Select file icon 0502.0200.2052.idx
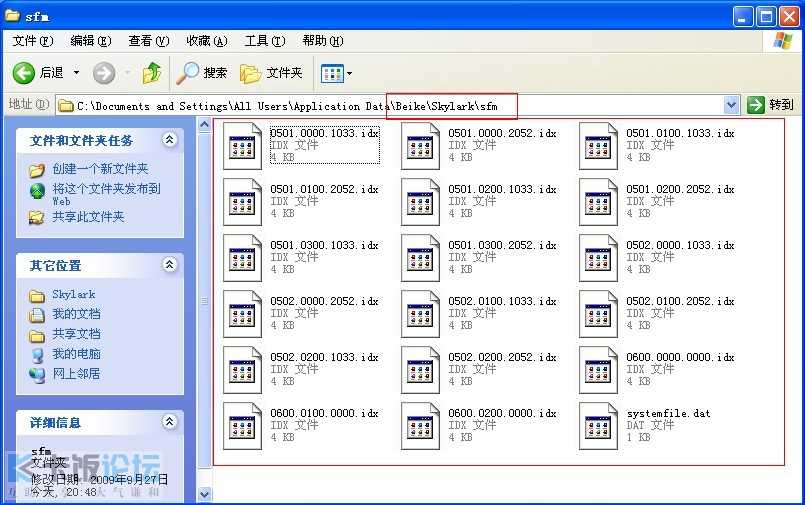 (x=420, y=370)
